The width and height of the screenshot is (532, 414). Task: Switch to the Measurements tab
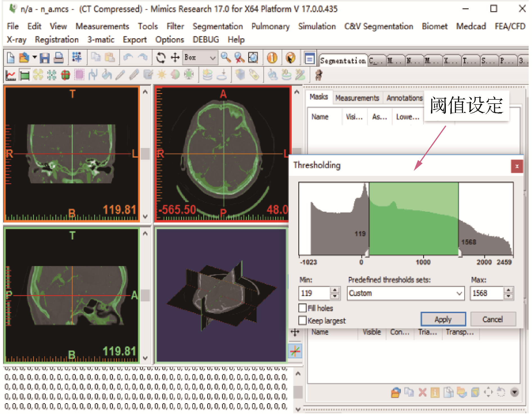[x=357, y=98]
